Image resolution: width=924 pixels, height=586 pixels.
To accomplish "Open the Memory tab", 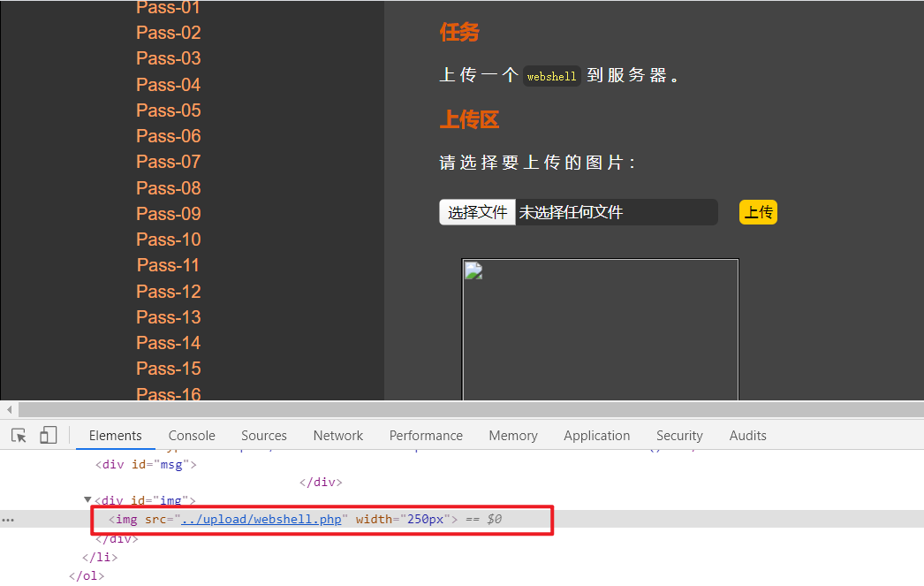I will (513, 436).
